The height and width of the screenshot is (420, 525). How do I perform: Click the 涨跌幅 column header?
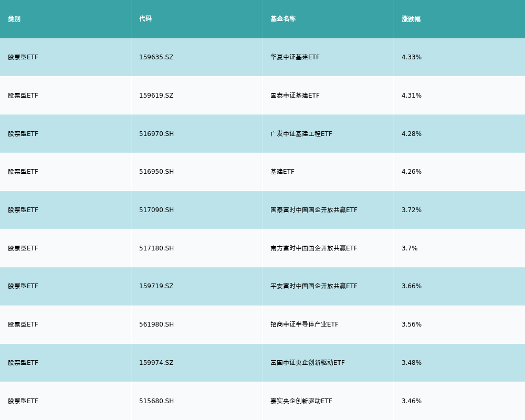411,19
